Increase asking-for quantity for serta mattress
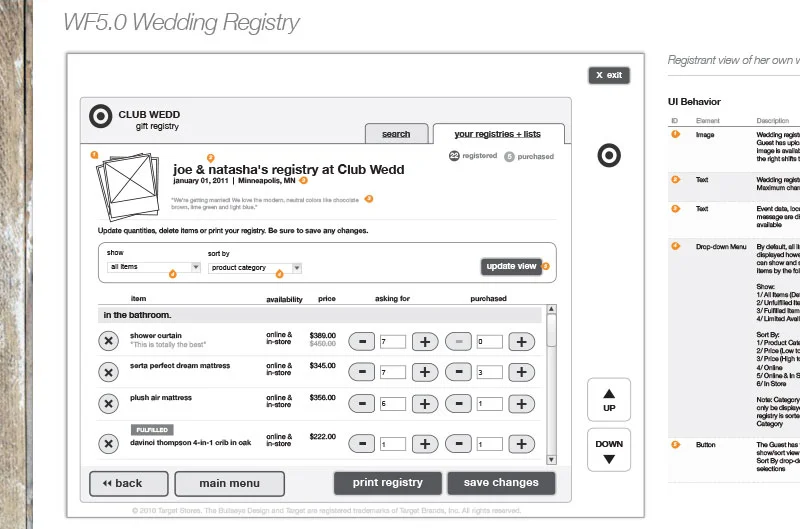 coord(425,372)
